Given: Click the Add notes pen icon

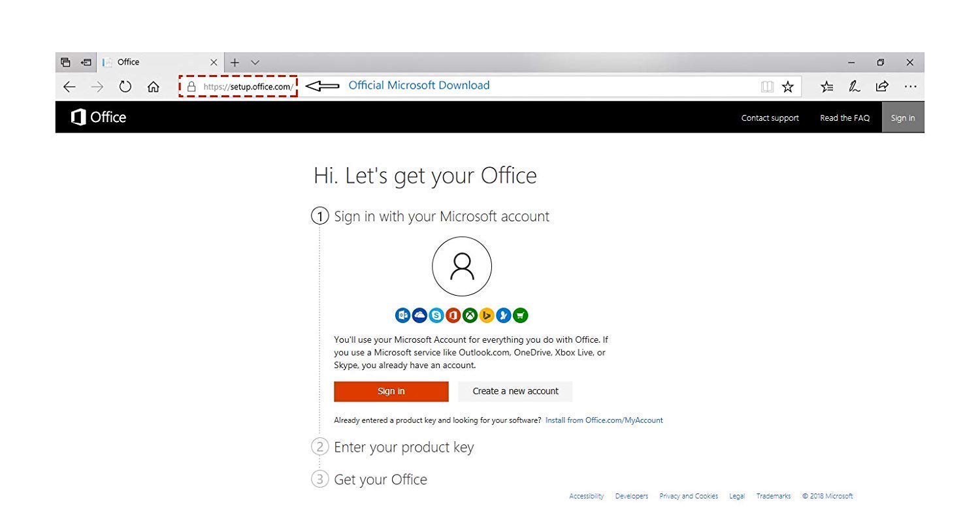Looking at the screenshot, I should [854, 87].
